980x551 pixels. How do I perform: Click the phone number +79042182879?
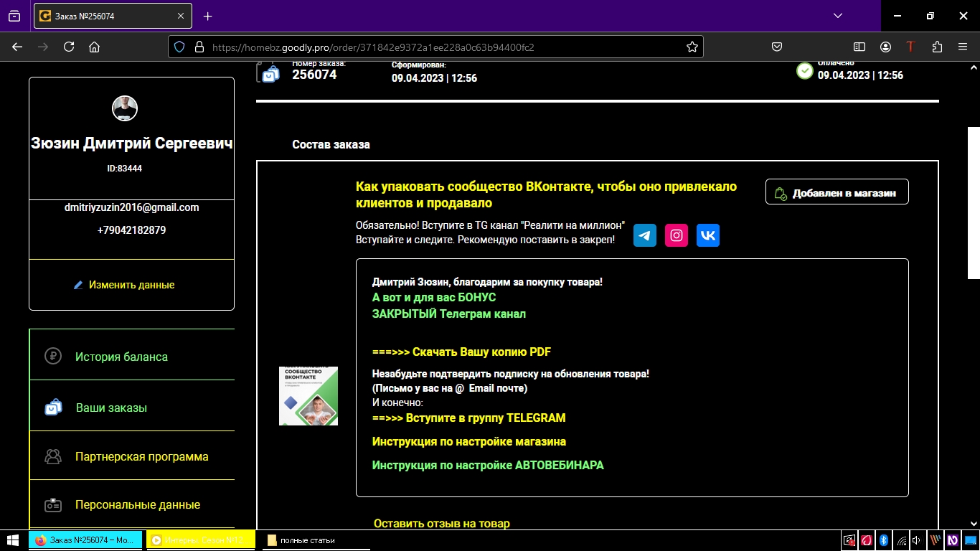pos(131,230)
